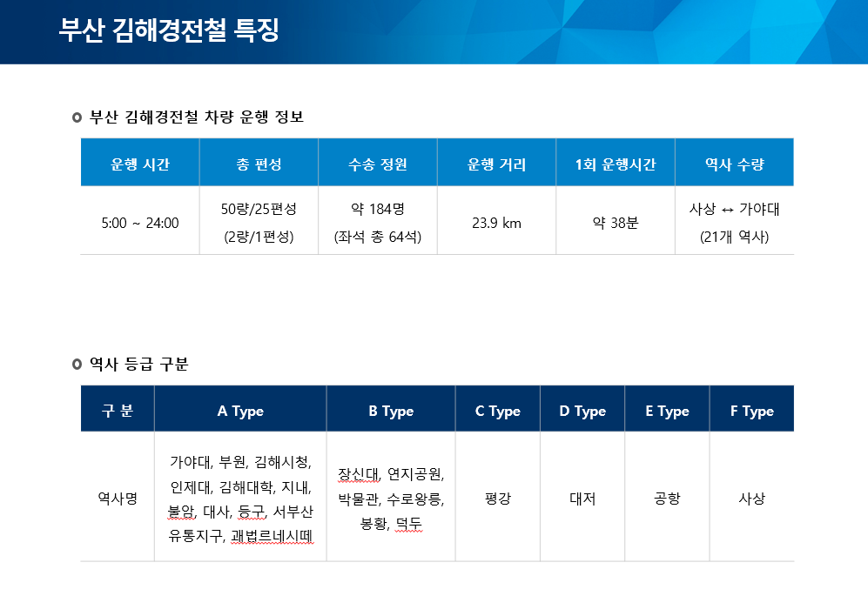Select the '사상' cell under F Type
The width and height of the screenshot is (868, 596).
[751, 498]
